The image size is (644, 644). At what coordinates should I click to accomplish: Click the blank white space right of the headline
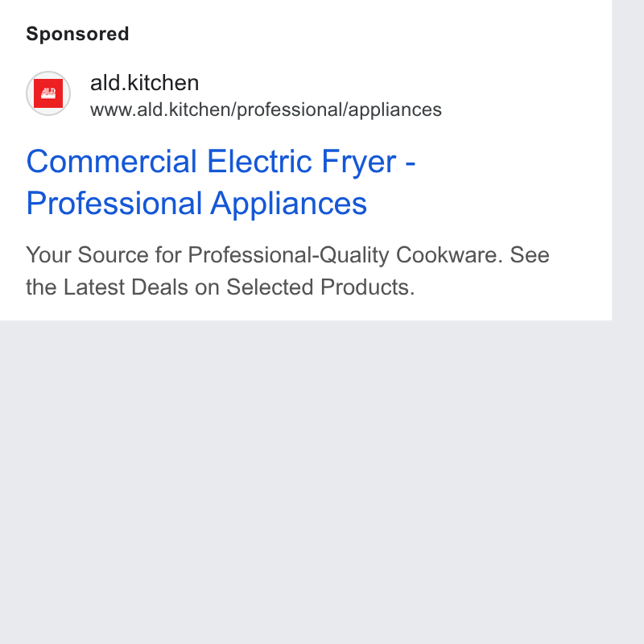coord(514,182)
